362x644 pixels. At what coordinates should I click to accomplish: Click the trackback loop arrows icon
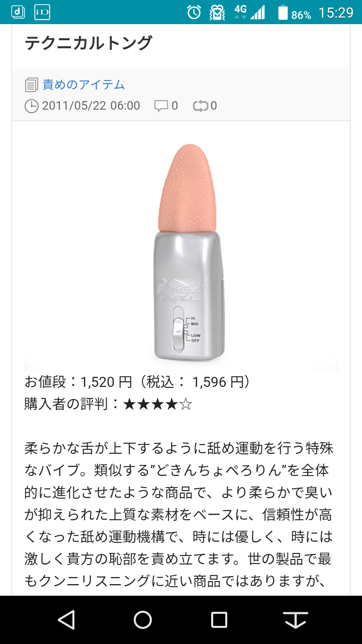point(200,106)
